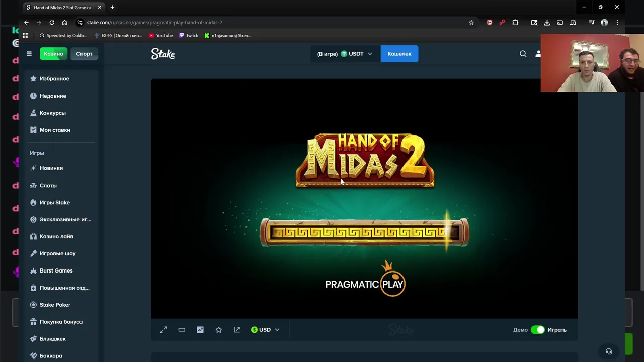The image size is (644, 362).
Task: Click the red fast-forward extension icon
Action: (489, 23)
